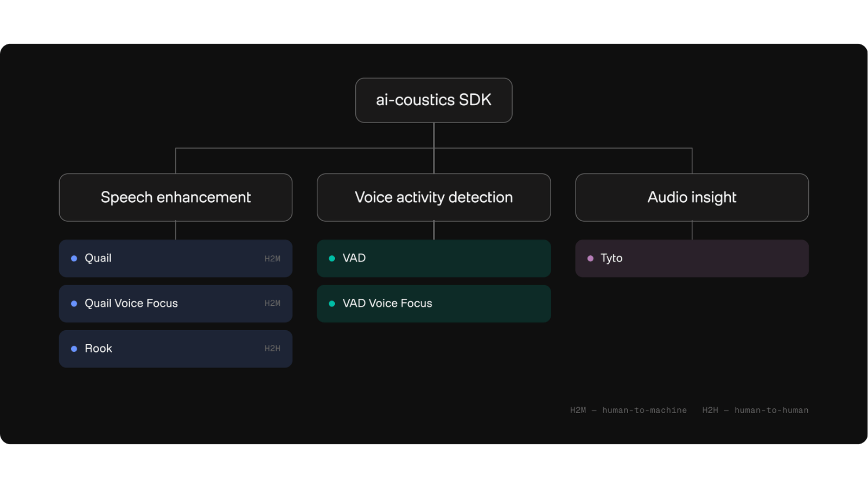
Task: Select the Speech enhancement category box
Action: coord(176,197)
